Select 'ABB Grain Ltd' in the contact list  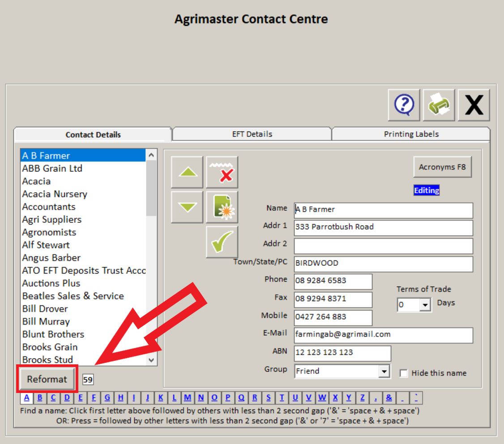click(83, 168)
